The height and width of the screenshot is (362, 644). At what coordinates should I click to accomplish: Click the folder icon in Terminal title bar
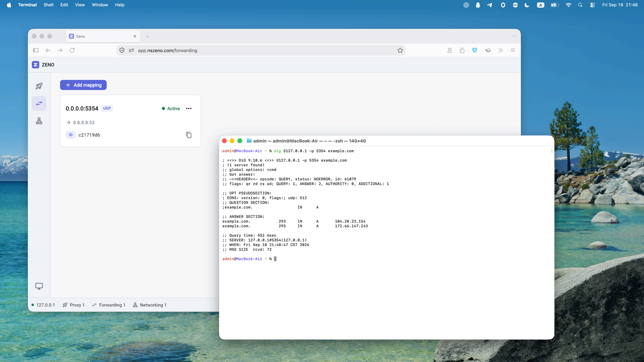pyautogui.click(x=249, y=141)
